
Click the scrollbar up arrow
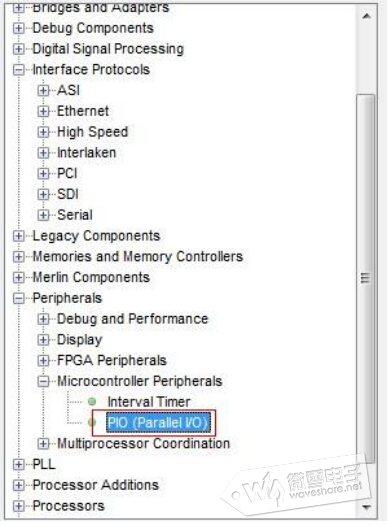tap(366, 16)
